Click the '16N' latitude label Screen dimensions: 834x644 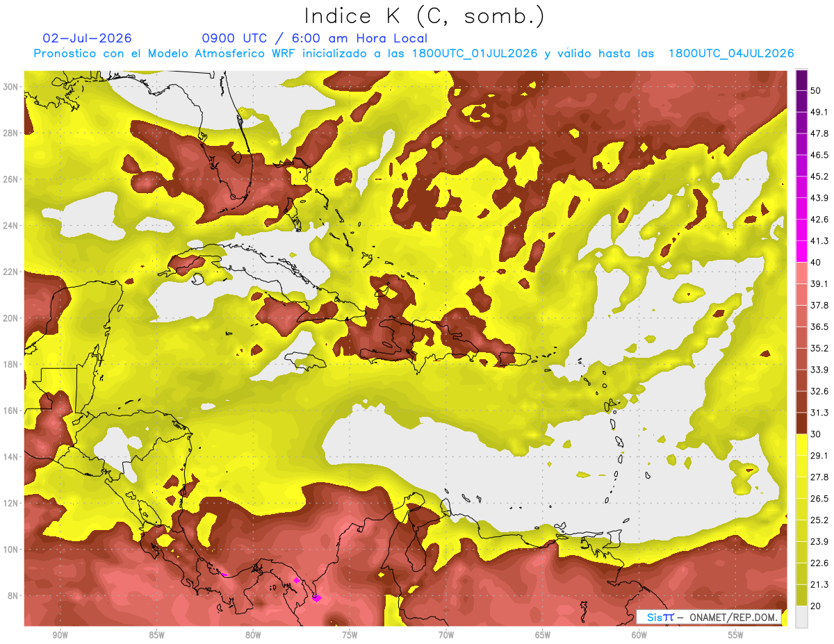12,411
